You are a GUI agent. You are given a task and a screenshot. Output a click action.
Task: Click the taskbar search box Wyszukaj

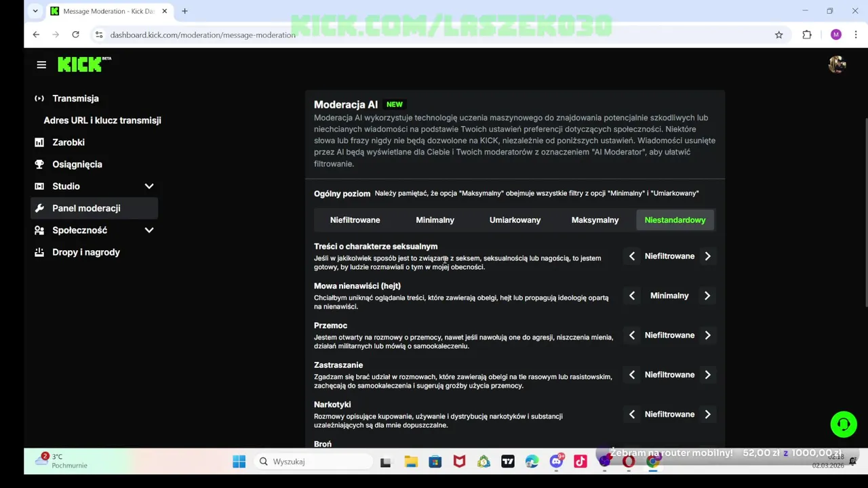pyautogui.click(x=313, y=462)
